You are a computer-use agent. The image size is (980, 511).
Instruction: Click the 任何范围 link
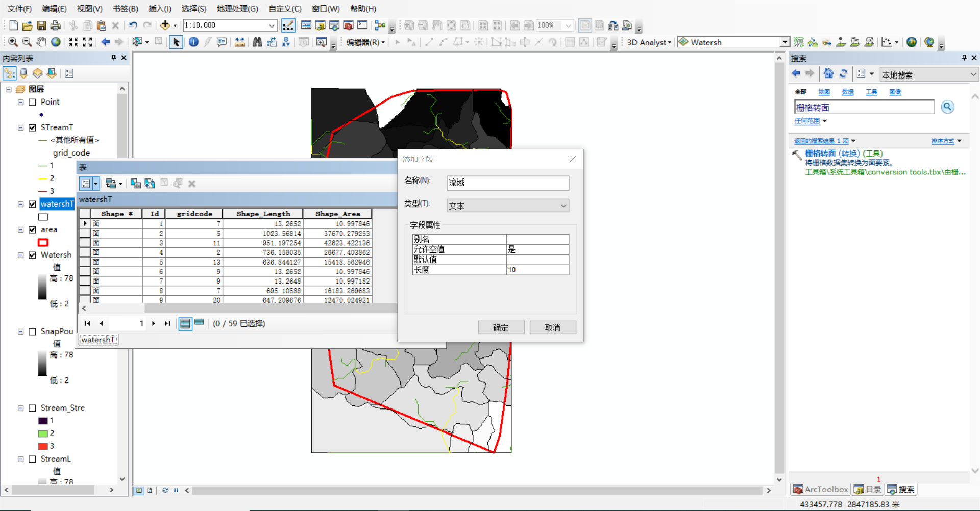coord(807,121)
